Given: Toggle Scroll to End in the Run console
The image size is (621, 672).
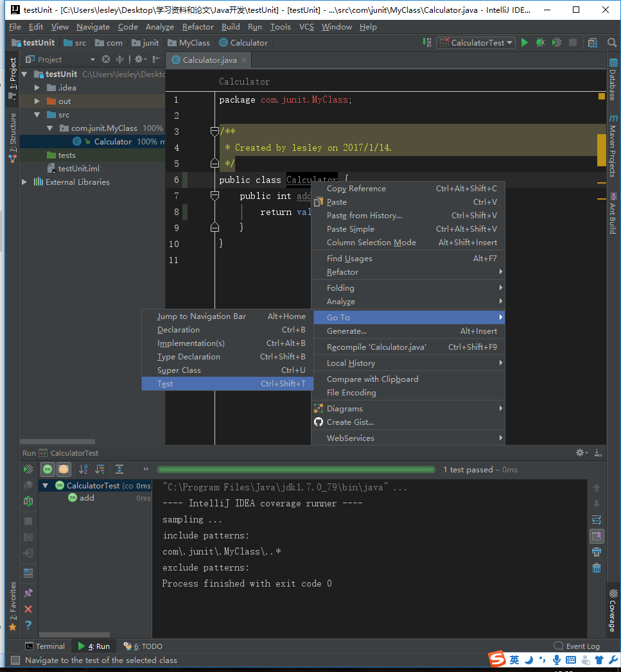Looking at the screenshot, I should (597, 536).
